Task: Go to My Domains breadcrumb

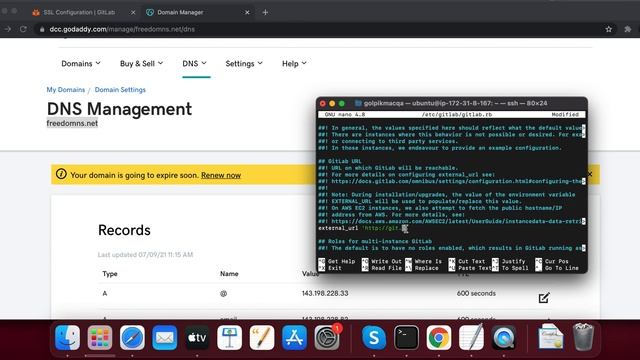Action: (66, 90)
